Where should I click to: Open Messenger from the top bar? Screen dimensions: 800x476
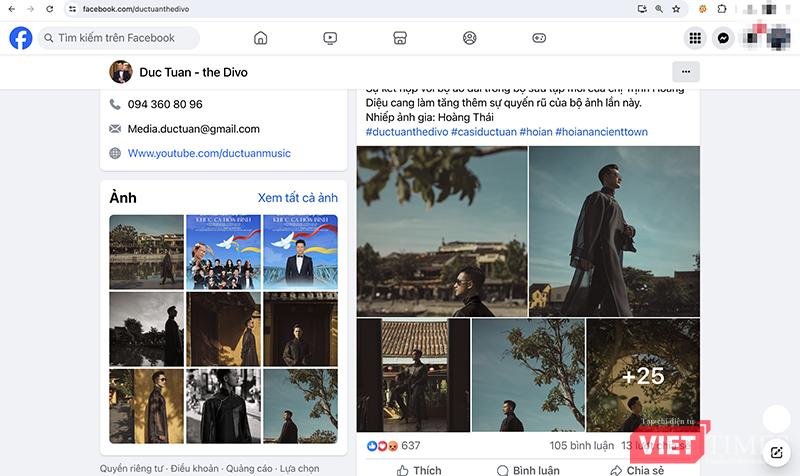[725, 38]
